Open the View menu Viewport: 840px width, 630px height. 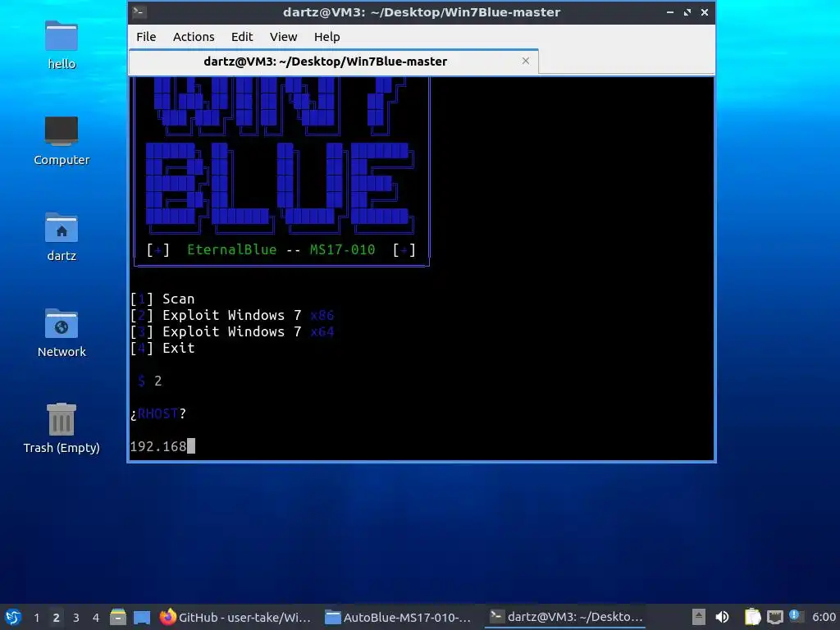pyautogui.click(x=283, y=36)
